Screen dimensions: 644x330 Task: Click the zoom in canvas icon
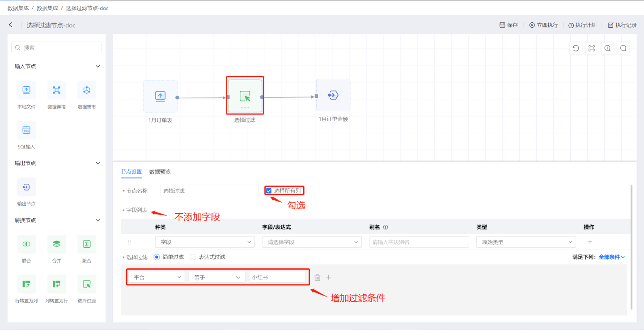pos(607,48)
